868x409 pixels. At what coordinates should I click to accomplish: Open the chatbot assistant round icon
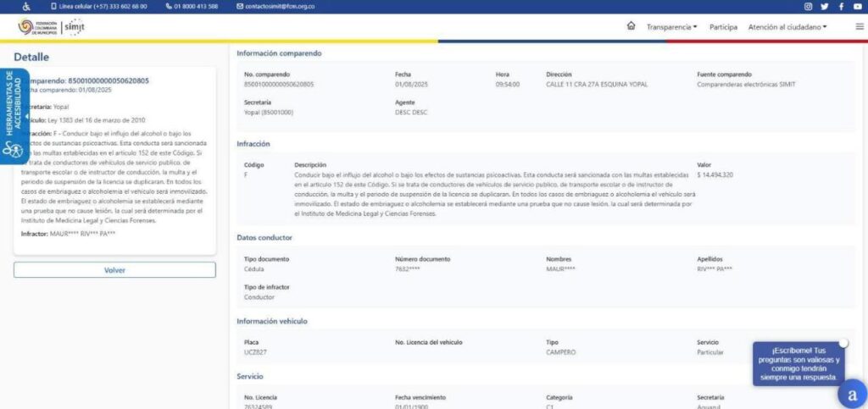click(x=851, y=394)
